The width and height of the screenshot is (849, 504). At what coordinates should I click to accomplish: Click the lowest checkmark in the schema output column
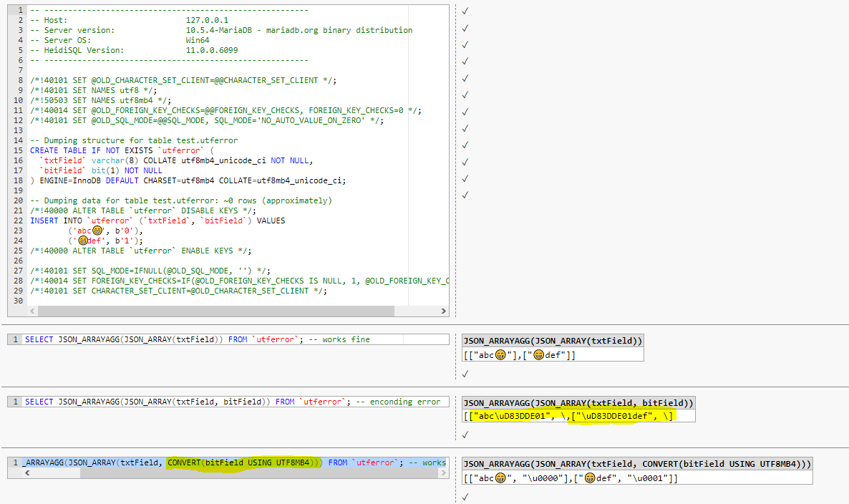pyautogui.click(x=465, y=195)
